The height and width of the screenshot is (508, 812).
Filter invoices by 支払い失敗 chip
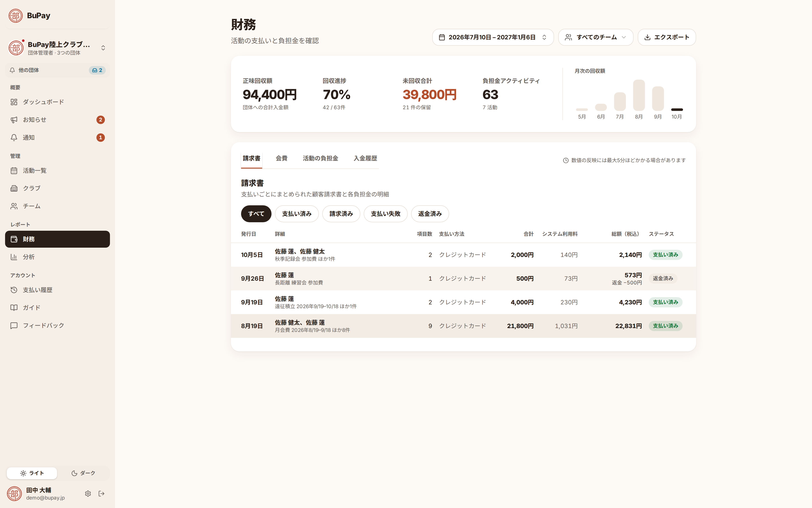[385, 214]
